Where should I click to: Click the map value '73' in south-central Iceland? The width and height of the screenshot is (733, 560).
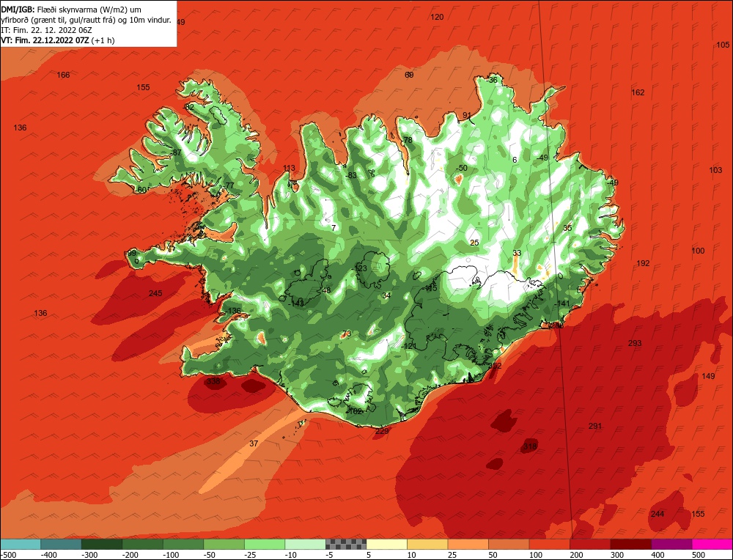coord(347,334)
